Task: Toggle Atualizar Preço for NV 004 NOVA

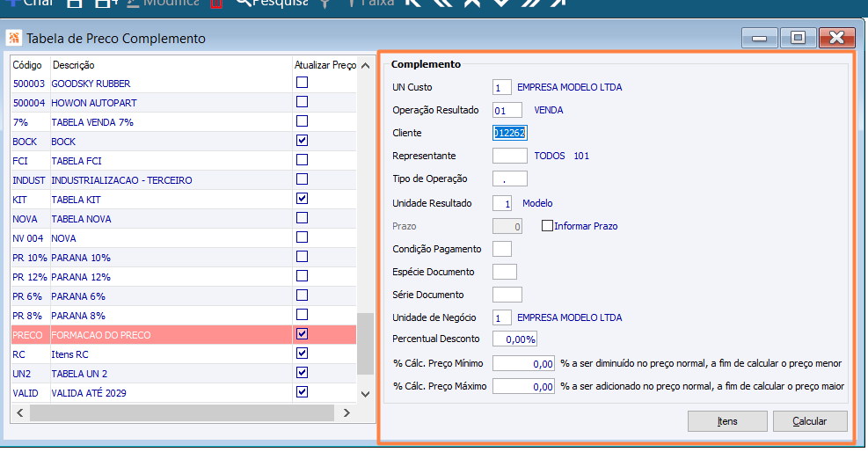Action: click(302, 237)
